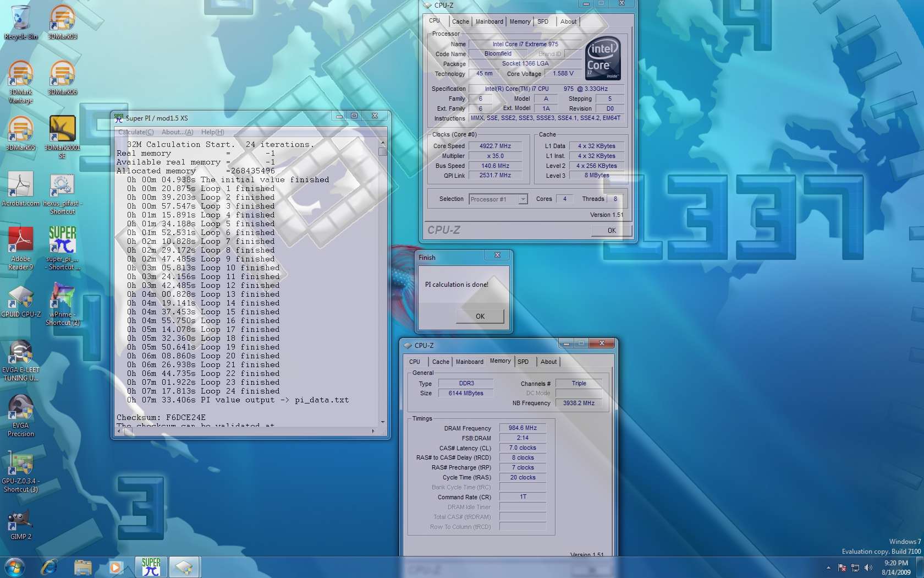Open Help menu in Super PI
The height and width of the screenshot is (578, 924).
(212, 132)
